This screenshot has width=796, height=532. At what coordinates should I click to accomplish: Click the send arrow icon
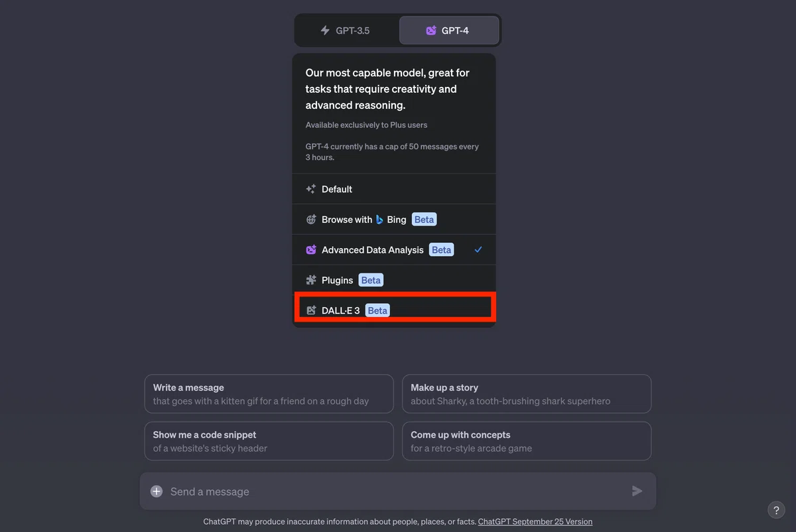click(x=637, y=491)
